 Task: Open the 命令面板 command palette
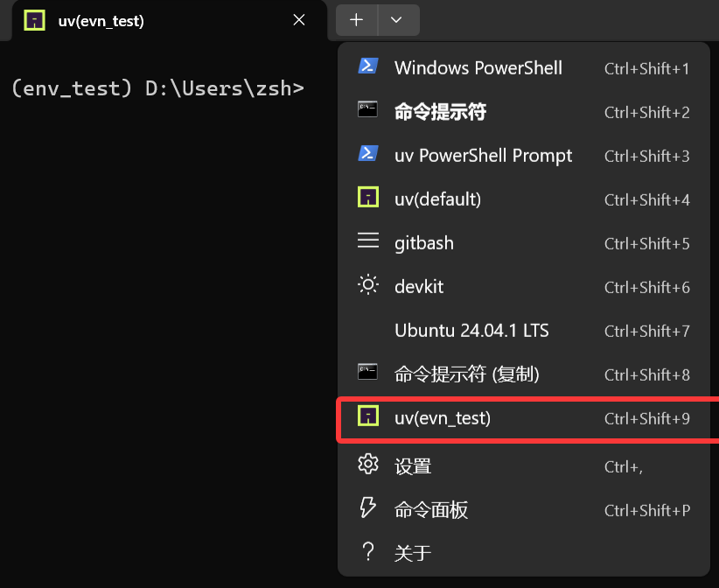[524, 510]
